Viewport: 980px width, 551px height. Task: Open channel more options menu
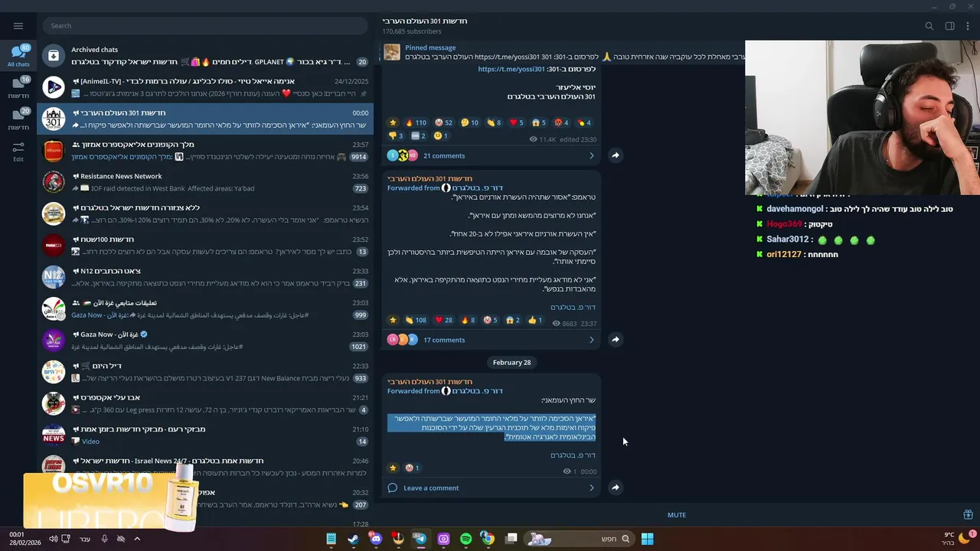pos(968,26)
